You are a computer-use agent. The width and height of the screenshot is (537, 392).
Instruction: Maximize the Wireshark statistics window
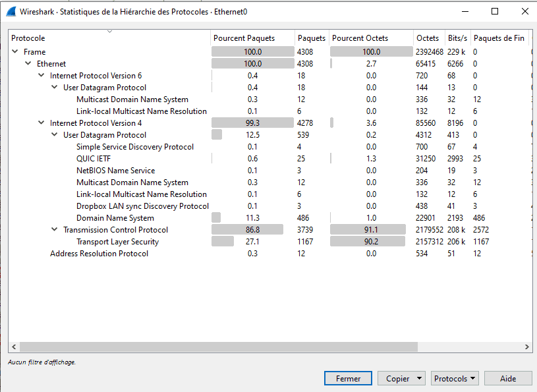[x=495, y=11]
